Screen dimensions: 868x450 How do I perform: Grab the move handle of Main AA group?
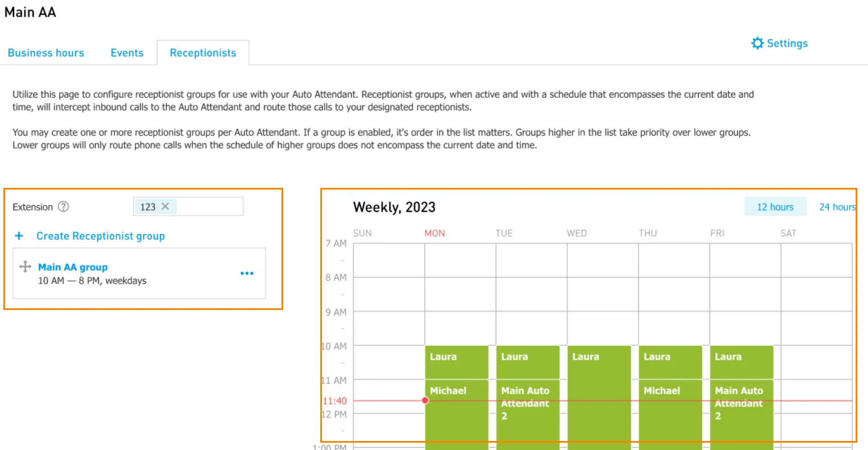pyautogui.click(x=25, y=267)
